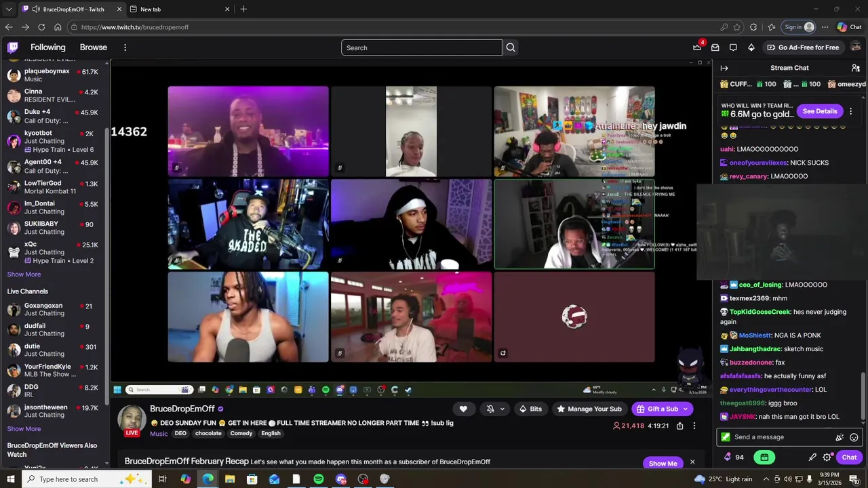This screenshot has width=868, height=488.
Task: Open moderator sword tool icon in chat footer
Action: tap(812, 457)
